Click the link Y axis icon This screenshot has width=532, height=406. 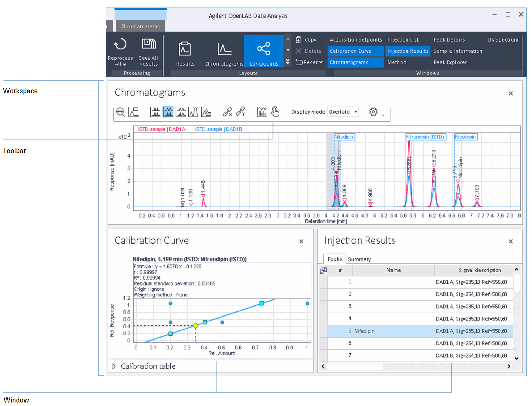(241, 111)
